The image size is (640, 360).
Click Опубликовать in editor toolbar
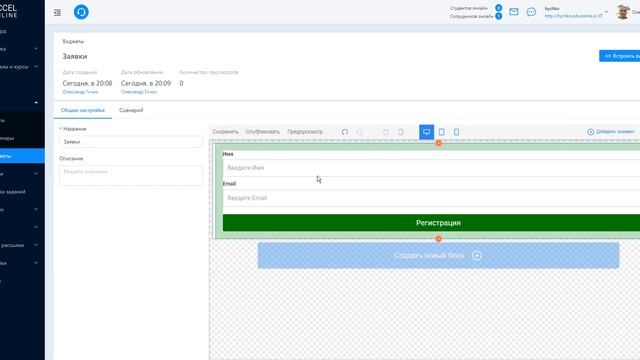pos(262,132)
